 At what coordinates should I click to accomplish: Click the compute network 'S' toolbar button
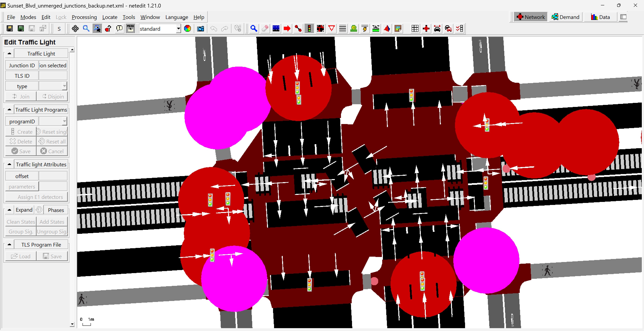[x=59, y=29]
